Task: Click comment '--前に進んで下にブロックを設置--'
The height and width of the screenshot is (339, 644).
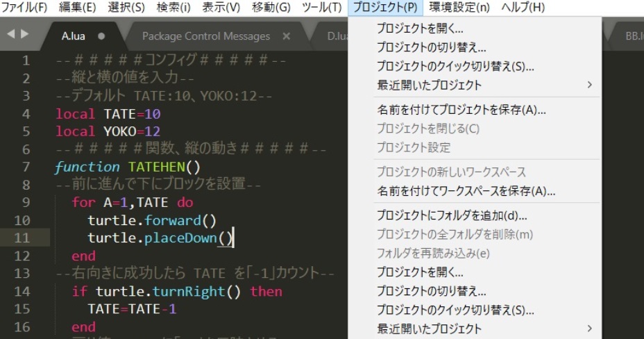Action: click(x=158, y=185)
